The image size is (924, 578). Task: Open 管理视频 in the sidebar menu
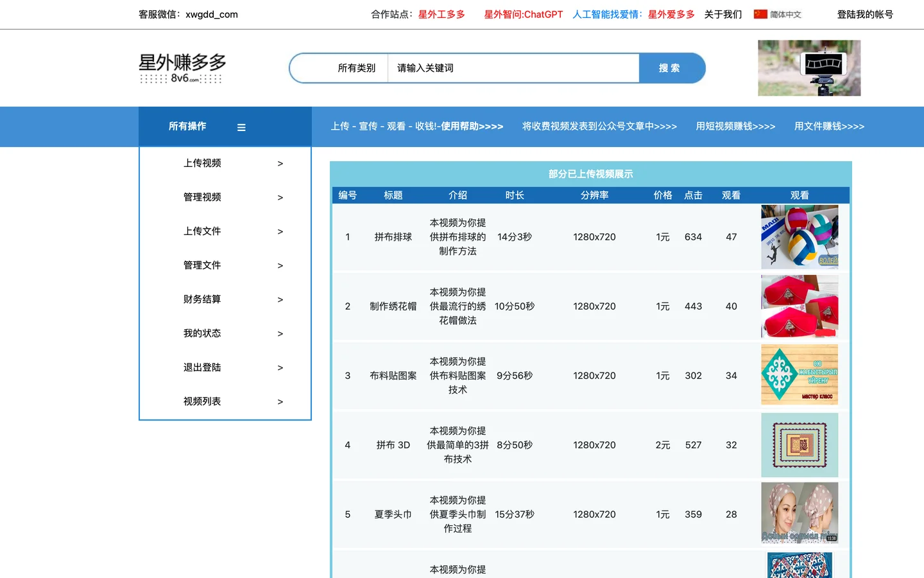(202, 197)
